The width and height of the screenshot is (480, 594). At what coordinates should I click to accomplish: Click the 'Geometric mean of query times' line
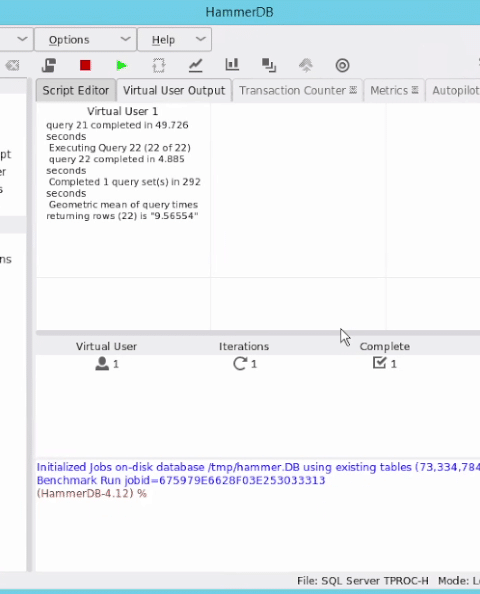pyautogui.click(x=124, y=205)
